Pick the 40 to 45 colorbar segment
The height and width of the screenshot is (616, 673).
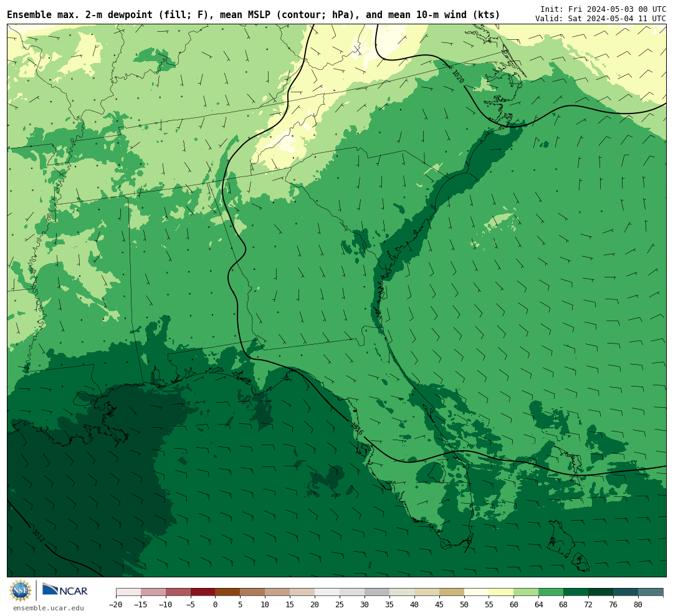tap(427, 592)
